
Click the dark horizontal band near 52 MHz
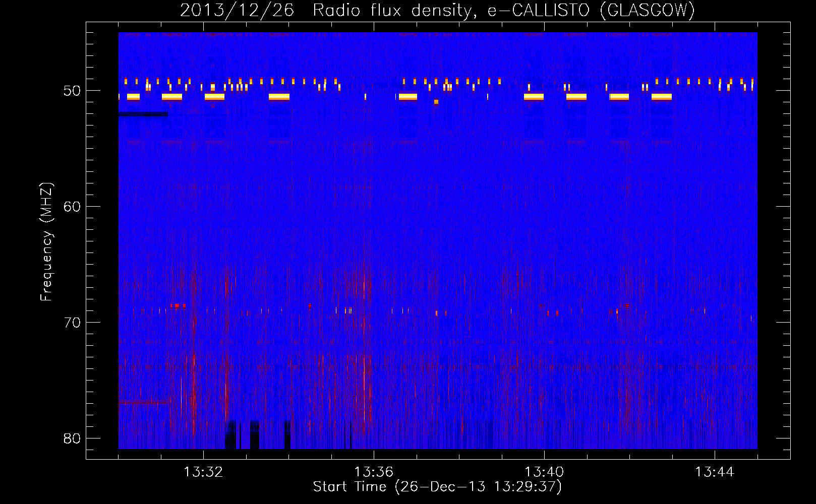[x=143, y=114]
